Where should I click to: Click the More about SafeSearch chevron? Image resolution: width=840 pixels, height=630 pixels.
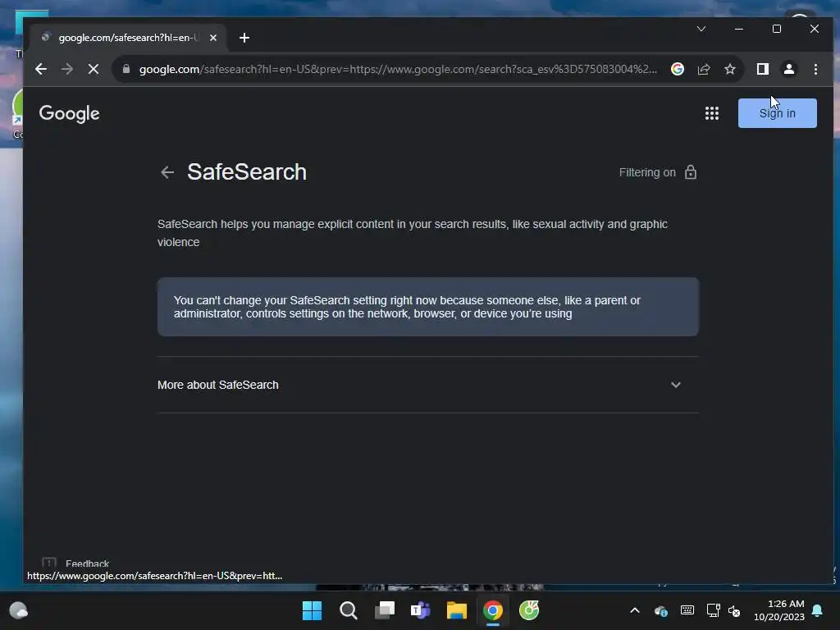[676, 385]
